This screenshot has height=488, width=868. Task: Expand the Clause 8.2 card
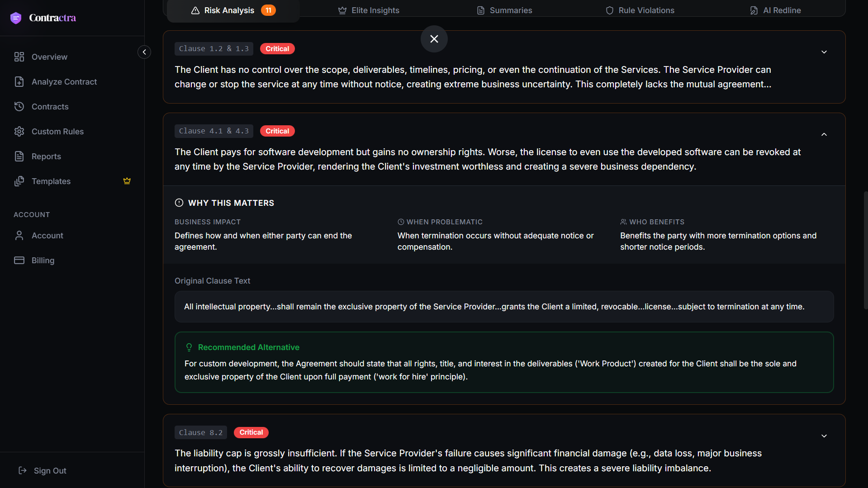824,436
